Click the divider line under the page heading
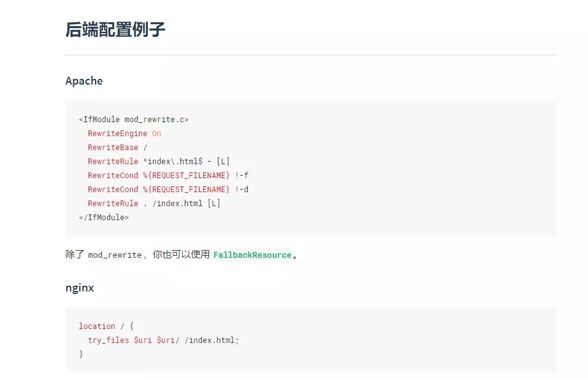Image resolution: width=588 pixels, height=378 pixels. tap(310, 55)
